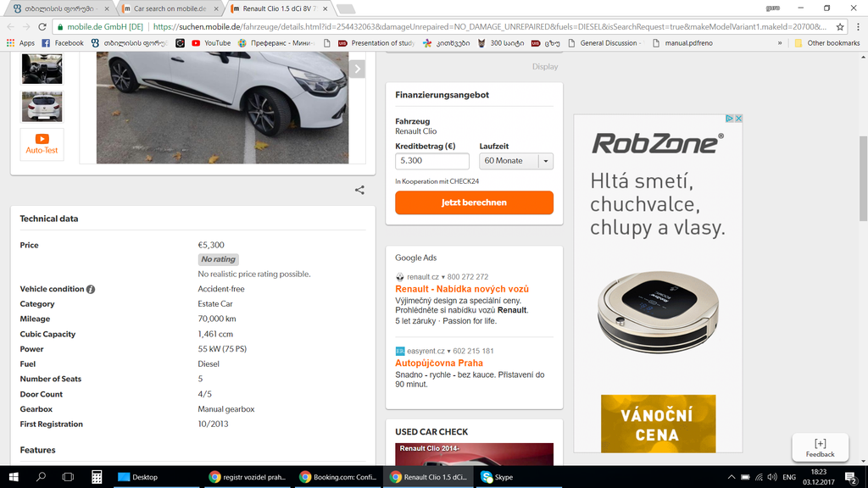Open the Action Center notifications icon

point(851,477)
